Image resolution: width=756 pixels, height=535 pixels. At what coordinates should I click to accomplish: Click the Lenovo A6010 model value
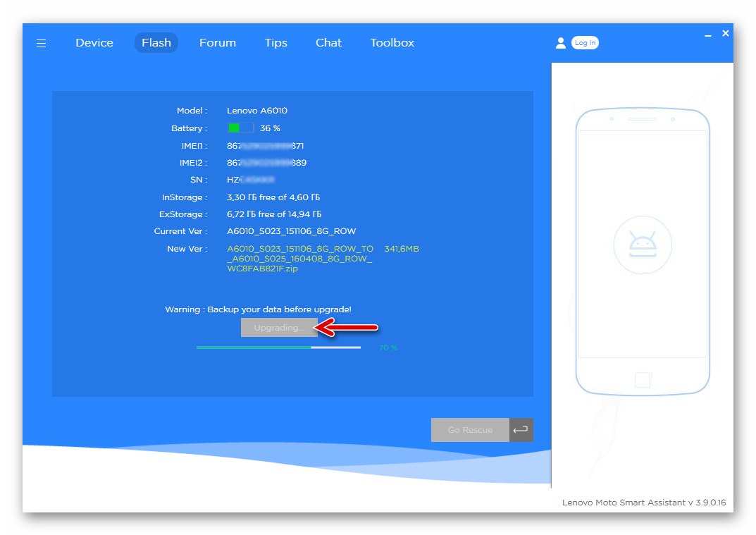tap(257, 111)
